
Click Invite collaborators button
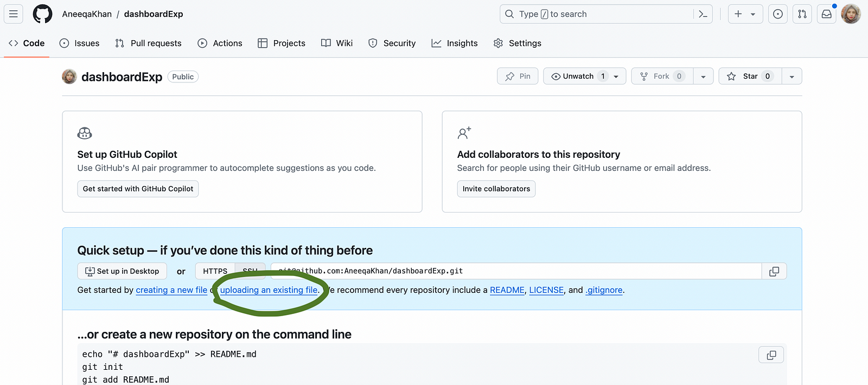pyautogui.click(x=496, y=189)
